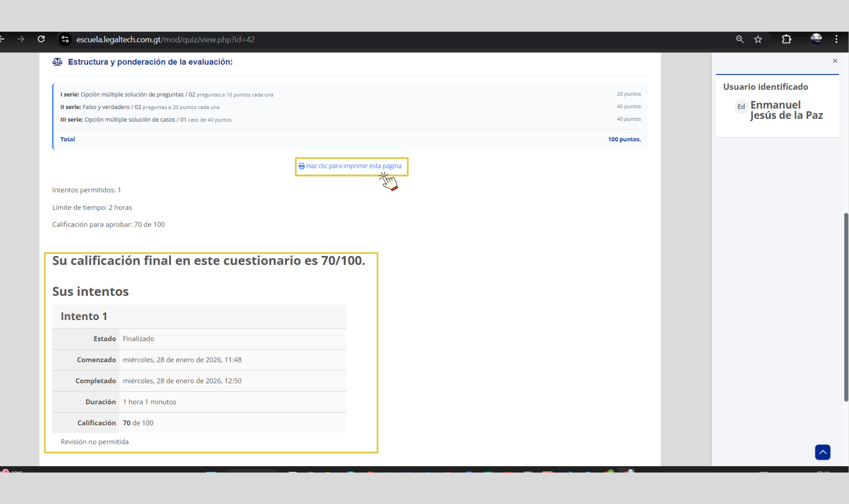Click the 'Intento 1' attempt header
Image resolution: width=849 pixels, height=504 pixels.
(x=84, y=316)
